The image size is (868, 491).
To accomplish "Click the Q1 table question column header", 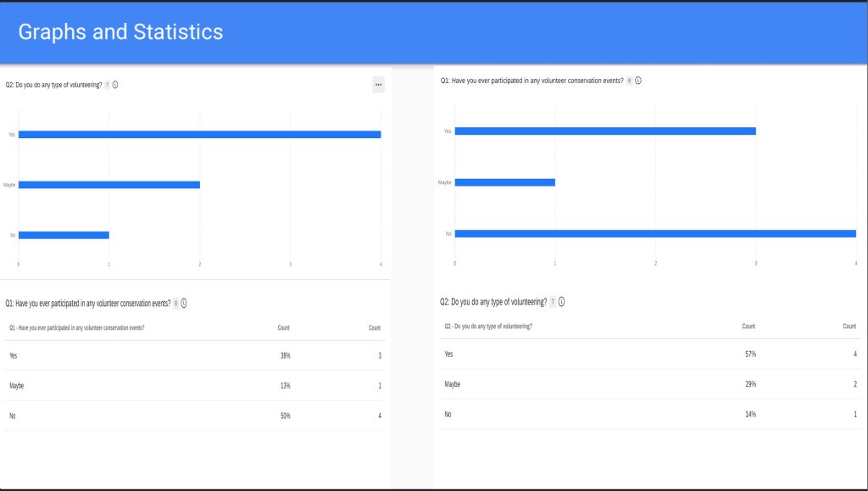I will 76,327.
